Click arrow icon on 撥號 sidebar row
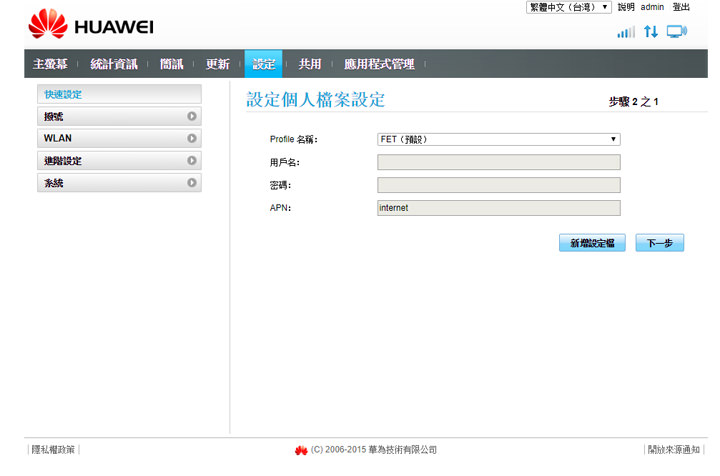Viewport: 720px width, 476px height. [x=192, y=116]
